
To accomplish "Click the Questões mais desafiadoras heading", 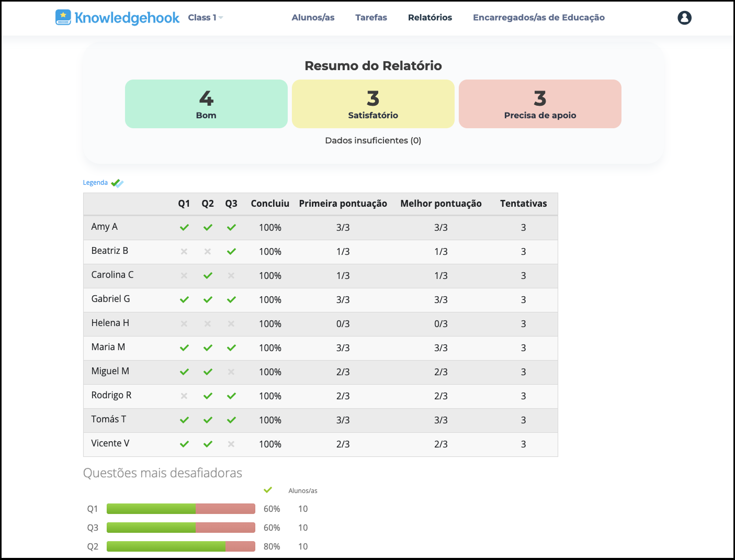I will (x=163, y=473).
